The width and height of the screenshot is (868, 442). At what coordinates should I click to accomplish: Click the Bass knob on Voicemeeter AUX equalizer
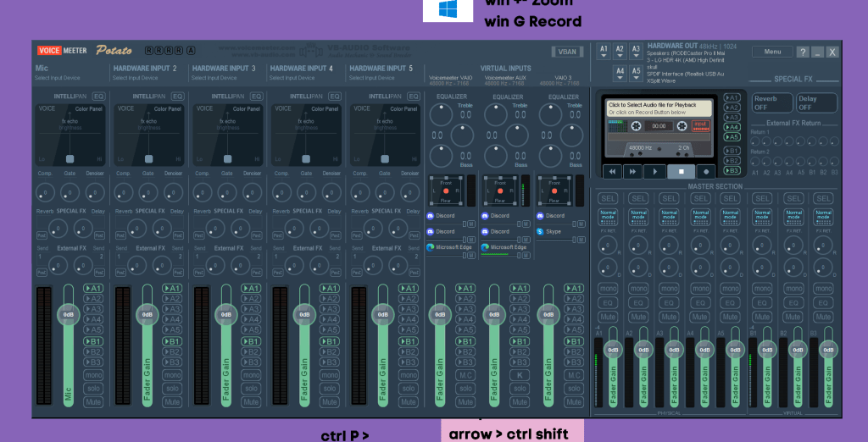(x=495, y=156)
